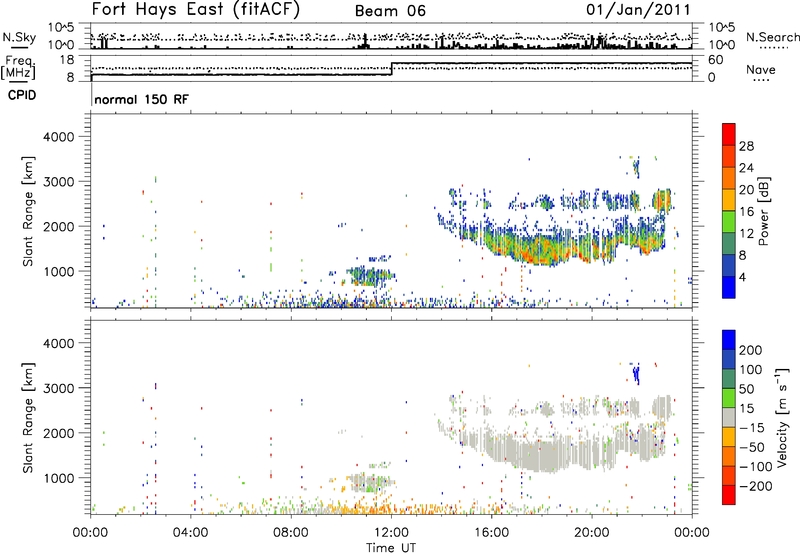Viewport: 800px width, 554px height.
Task: Select the '200' value on Velocity colorbar
Action: coord(751,350)
